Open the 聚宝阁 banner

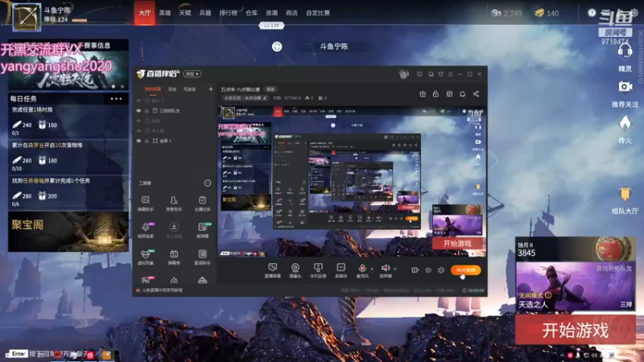click(x=68, y=232)
